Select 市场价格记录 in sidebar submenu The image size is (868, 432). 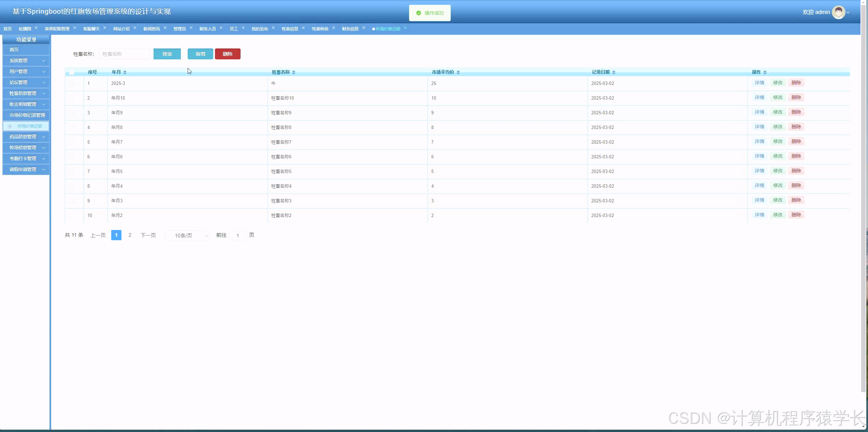(x=29, y=126)
